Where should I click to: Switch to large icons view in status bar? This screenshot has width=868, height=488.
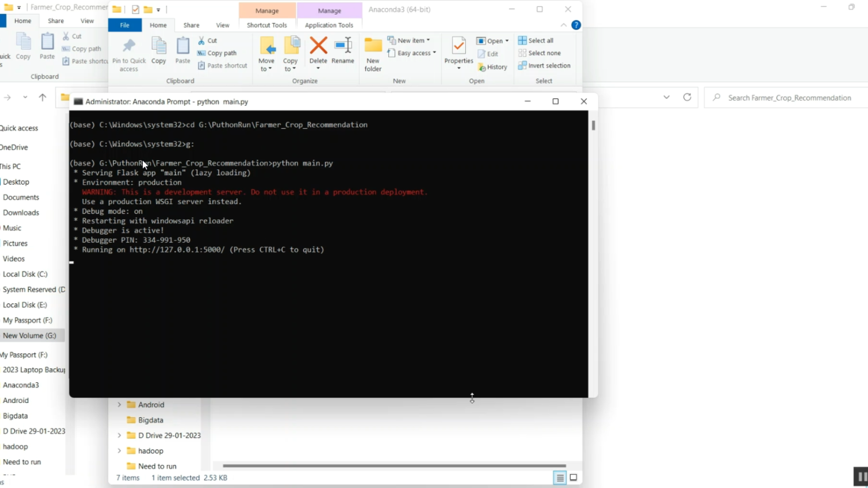pyautogui.click(x=573, y=478)
